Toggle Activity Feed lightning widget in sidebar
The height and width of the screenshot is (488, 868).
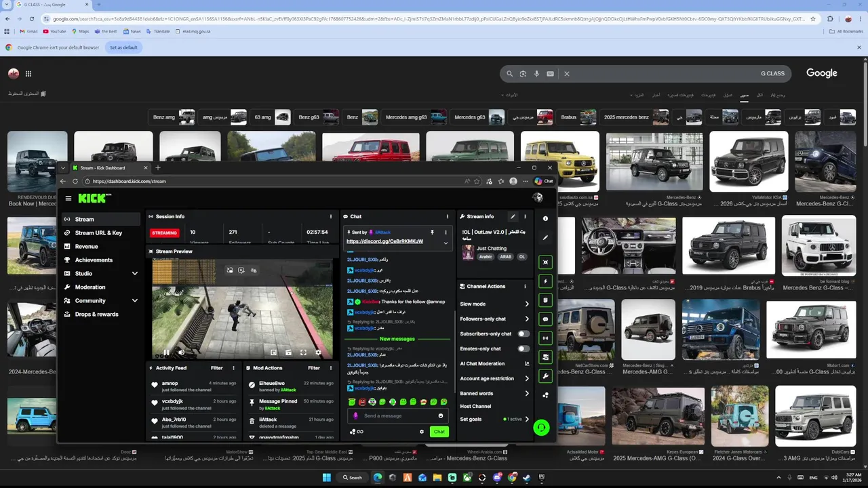(x=545, y=281)
